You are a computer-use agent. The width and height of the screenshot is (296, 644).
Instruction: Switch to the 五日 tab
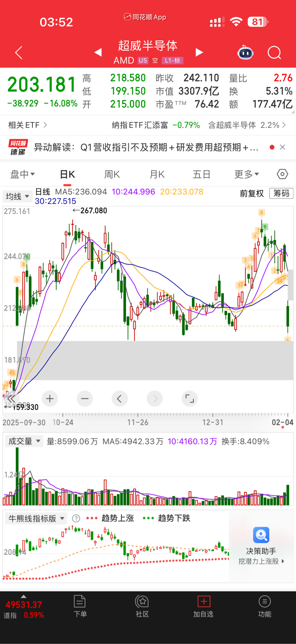click(202, 174)
